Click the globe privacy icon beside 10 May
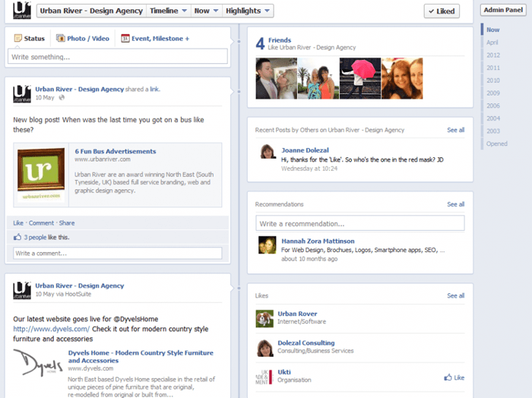Screen dimensions: 532x398 point(62,98)
